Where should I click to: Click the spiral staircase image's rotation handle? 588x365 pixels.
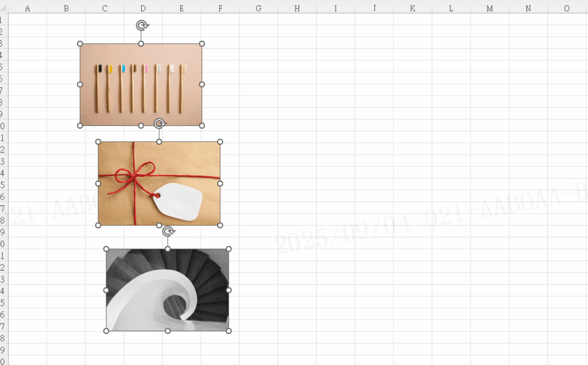(x=168, y=231)
